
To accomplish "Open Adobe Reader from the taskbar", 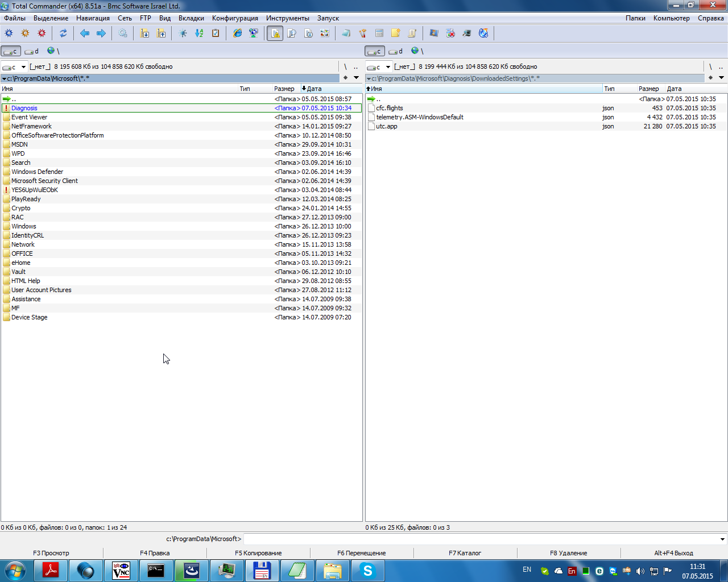I will (51, 571).
